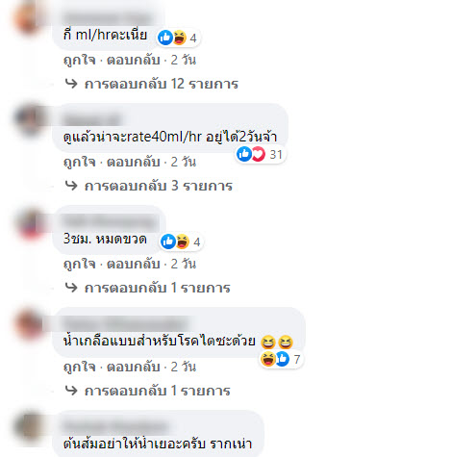476x457 pixels.
Task: Open heart reaction on rate40ml/hr comment
Action: (259, 154)
